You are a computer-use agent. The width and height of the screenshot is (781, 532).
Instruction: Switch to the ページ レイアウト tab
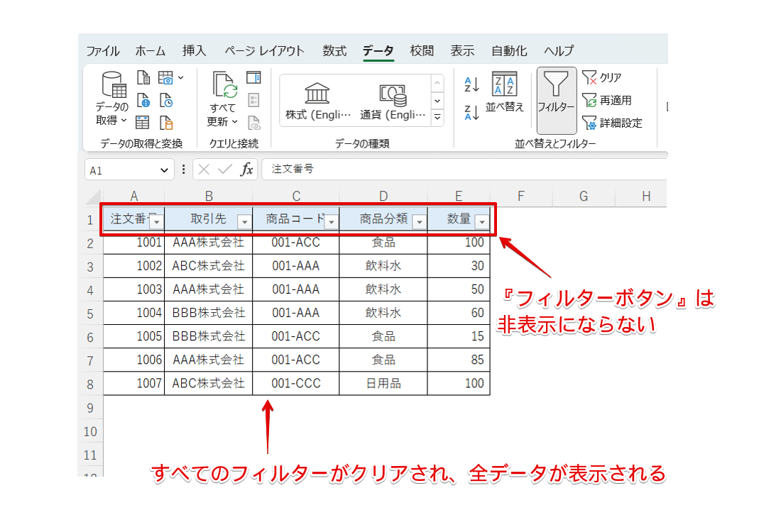pyautogui.click(x=264, y=51)
